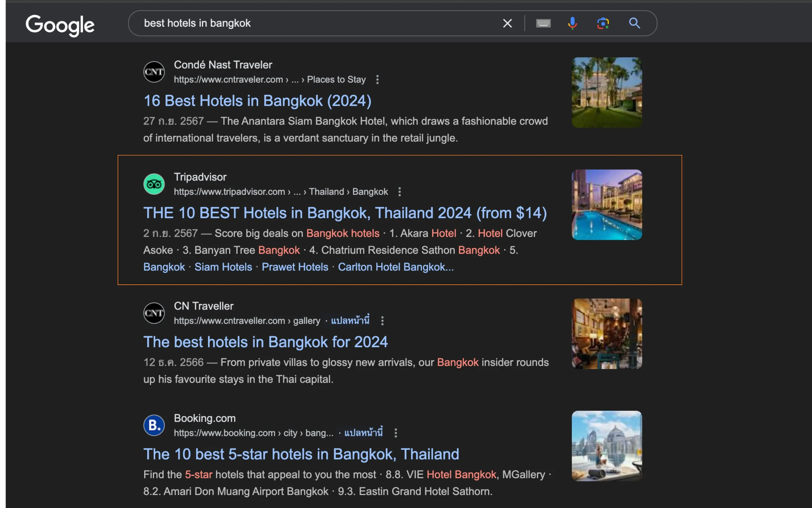Click Tripadvisor pool hotel thumbnail
812x508 pixels.
click(x=607, y=205)
